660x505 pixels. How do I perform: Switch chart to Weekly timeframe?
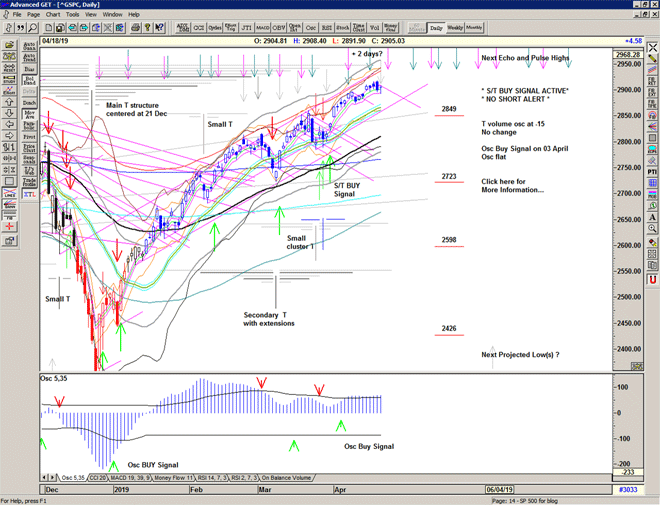click(454, 28)
